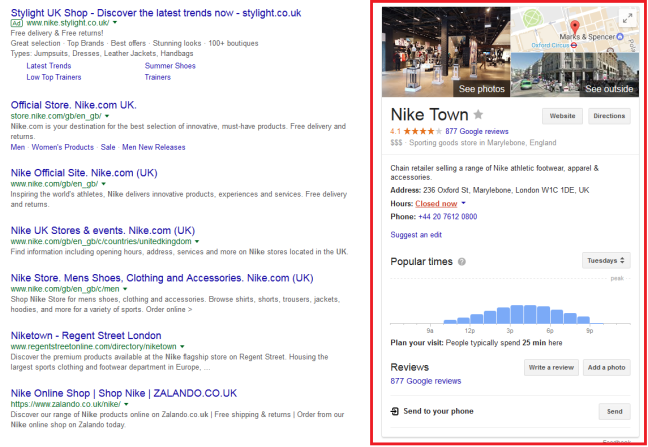Click the Women's Products sitelink

pyautogui.click(x=63, y=147)
